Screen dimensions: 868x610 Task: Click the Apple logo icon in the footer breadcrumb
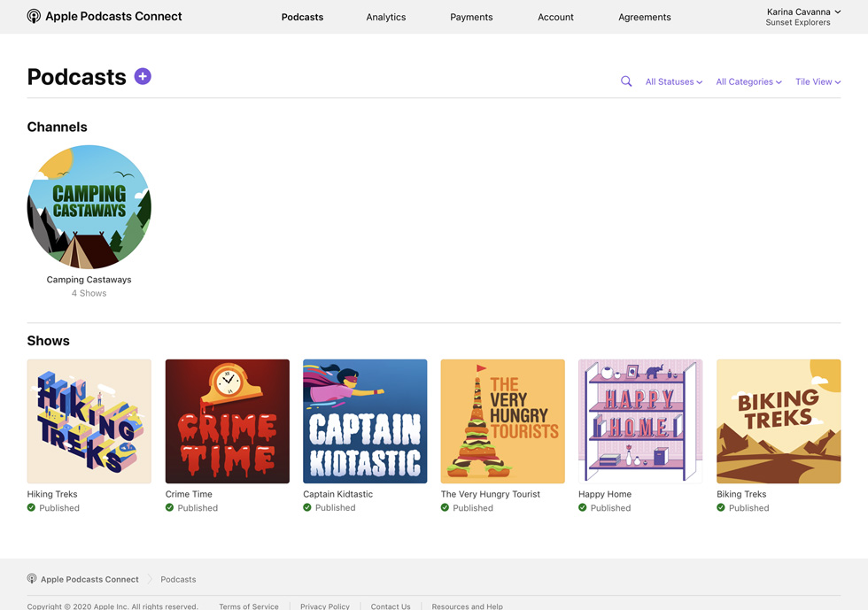[31, 579]
